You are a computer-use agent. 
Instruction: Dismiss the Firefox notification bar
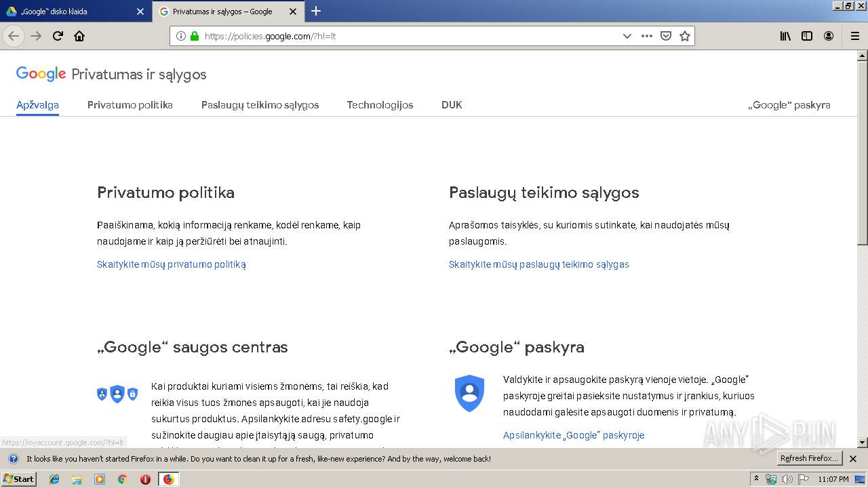(853, 459)
